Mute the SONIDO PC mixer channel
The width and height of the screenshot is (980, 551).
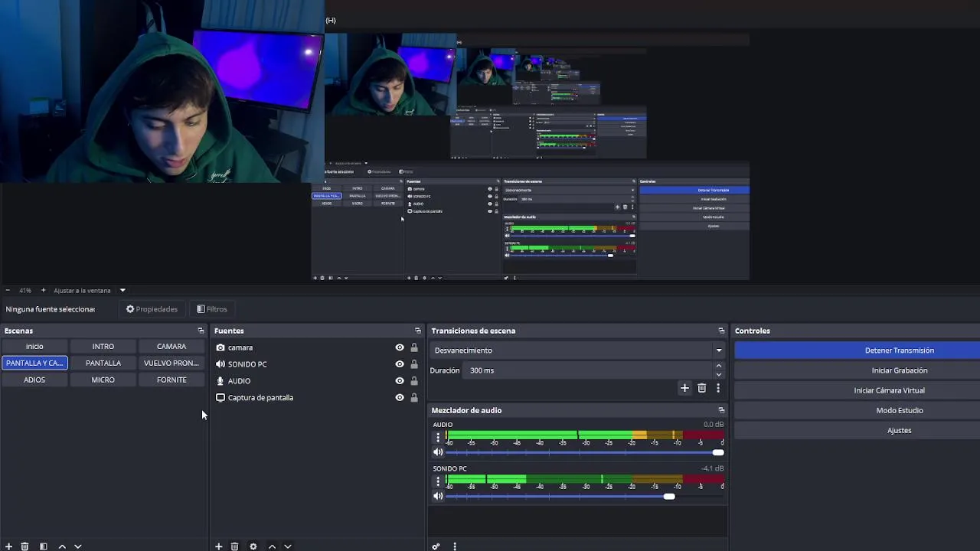point(438,497)
